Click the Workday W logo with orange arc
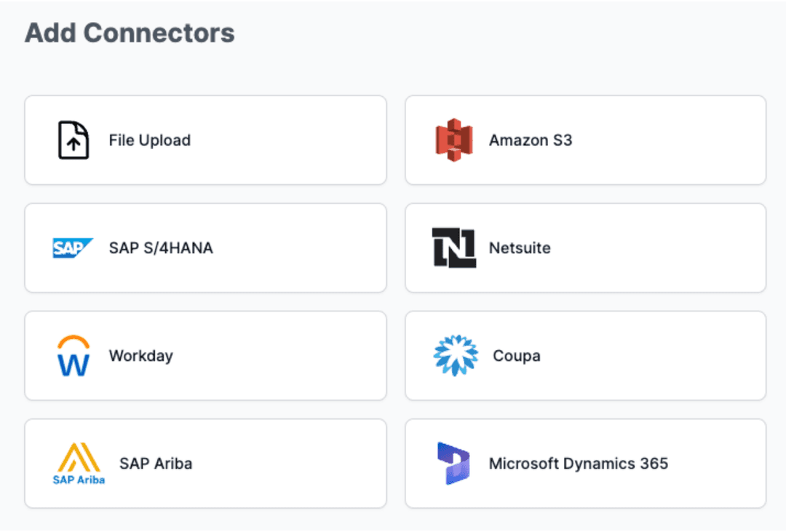 point(73,356)
